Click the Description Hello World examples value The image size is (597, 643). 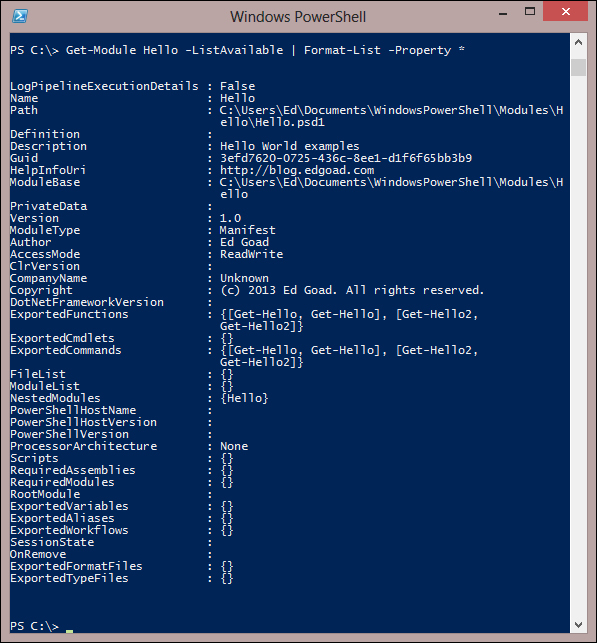tap(289, 146)
